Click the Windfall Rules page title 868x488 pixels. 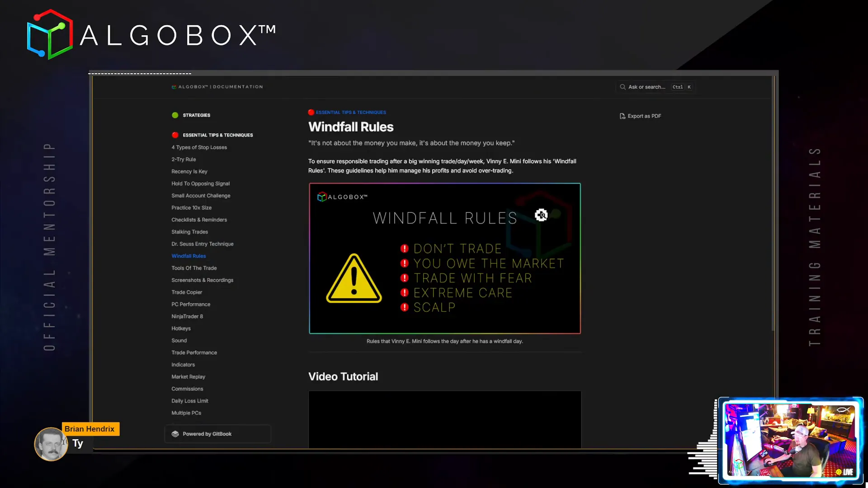click(351, 127)
